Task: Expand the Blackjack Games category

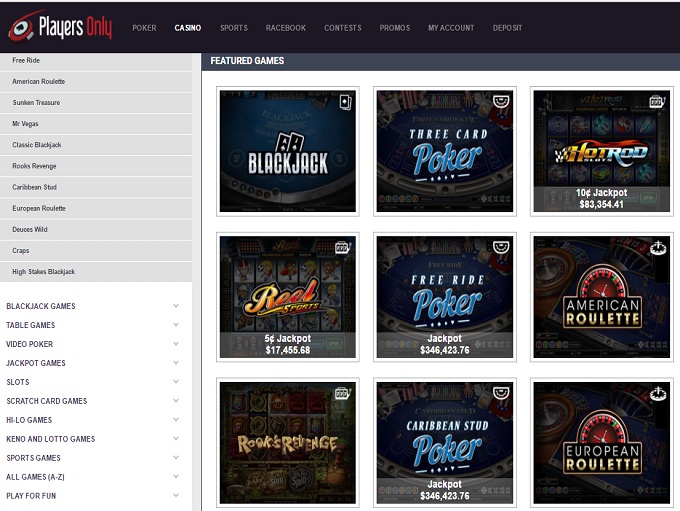Action: [176, 306]
